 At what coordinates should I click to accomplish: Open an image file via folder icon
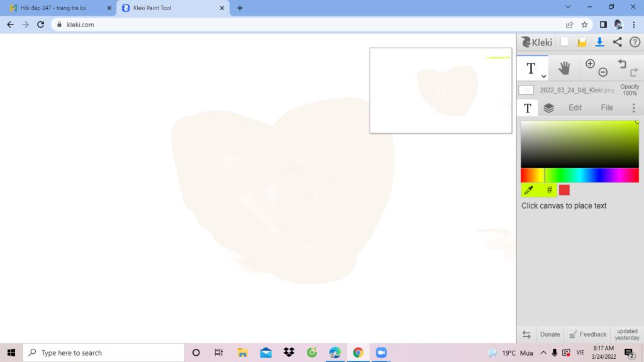[x=582, y=42]
